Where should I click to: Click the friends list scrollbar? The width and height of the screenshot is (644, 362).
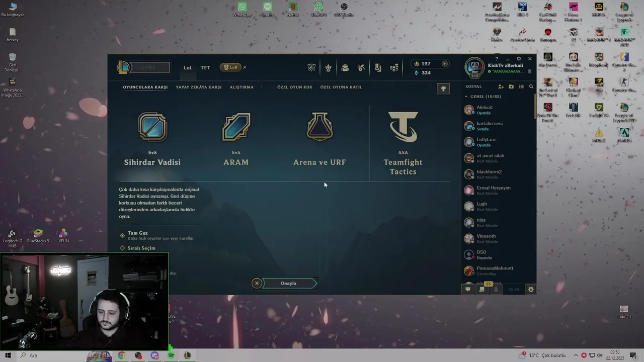tap(535, 106)
